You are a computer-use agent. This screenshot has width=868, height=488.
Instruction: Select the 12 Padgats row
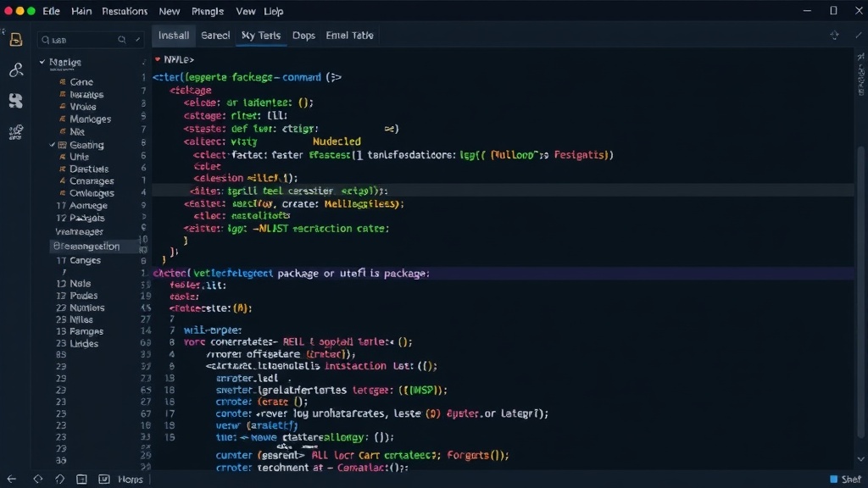[81, 218]
